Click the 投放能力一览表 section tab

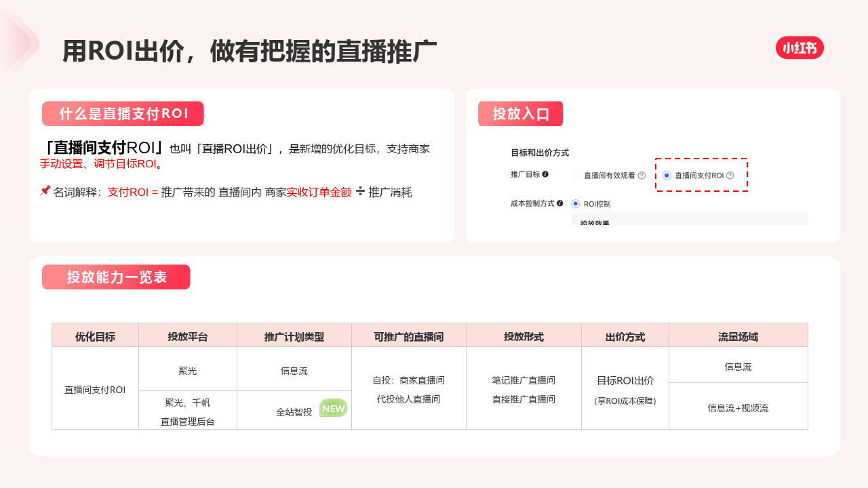tap(116, 277)
